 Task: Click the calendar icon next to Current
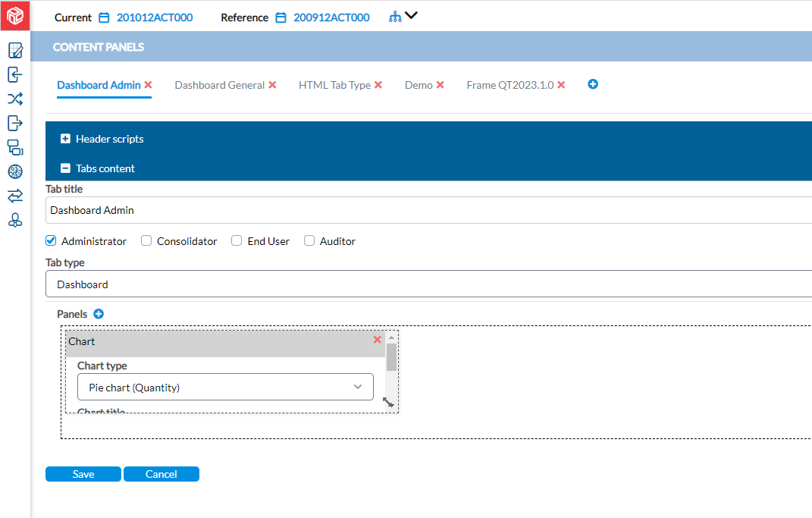pos(104,17)
